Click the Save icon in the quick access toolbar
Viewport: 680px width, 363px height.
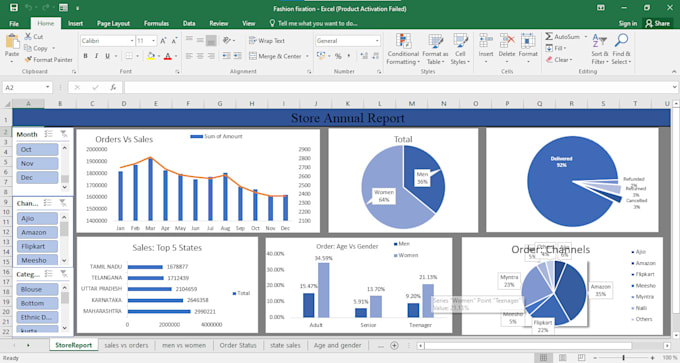pos(14,8)
